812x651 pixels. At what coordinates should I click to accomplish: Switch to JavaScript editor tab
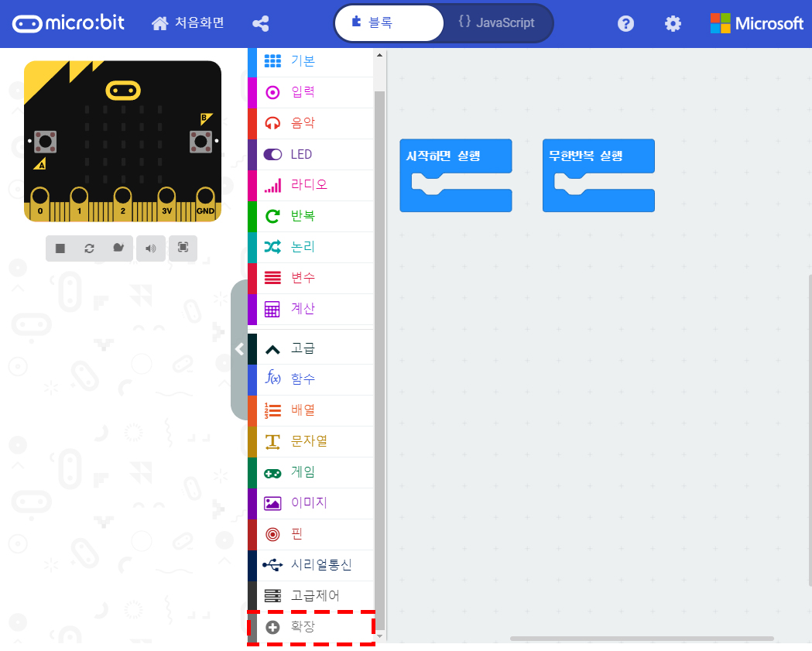click(497, 22)
